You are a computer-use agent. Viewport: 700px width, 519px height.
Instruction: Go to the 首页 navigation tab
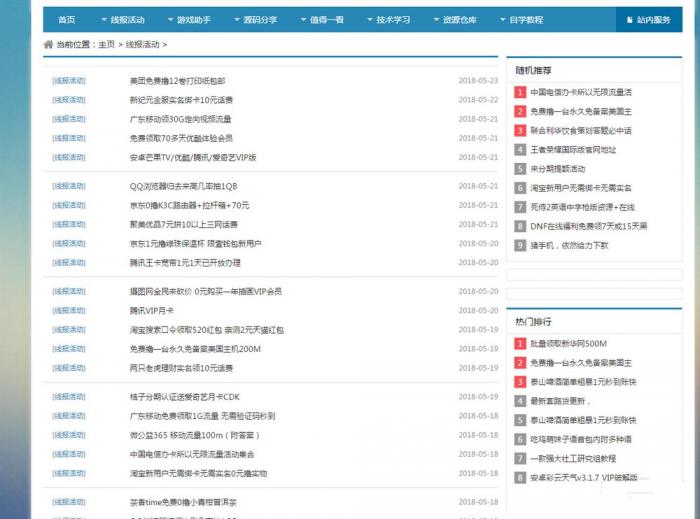pyautogui.click(x=66, y=19)
